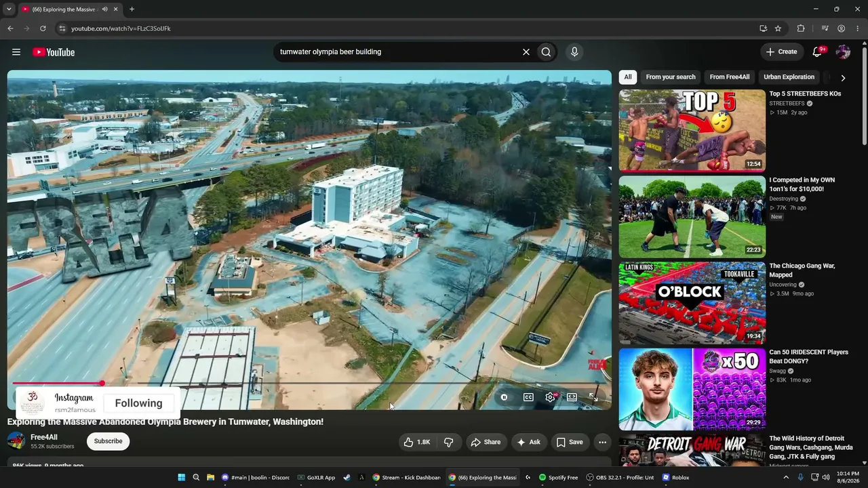Open 'The Wild History of Detroit' video title
This screenshot has width=868, height=488.
click(811, 447)
